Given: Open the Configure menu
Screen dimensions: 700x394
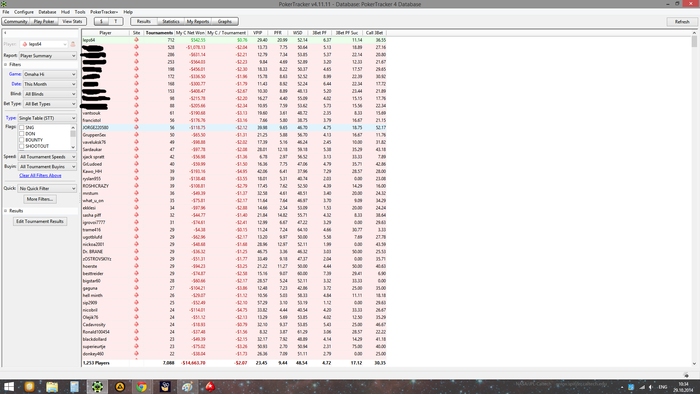Looking at the screenshot, I should (24, 12).
